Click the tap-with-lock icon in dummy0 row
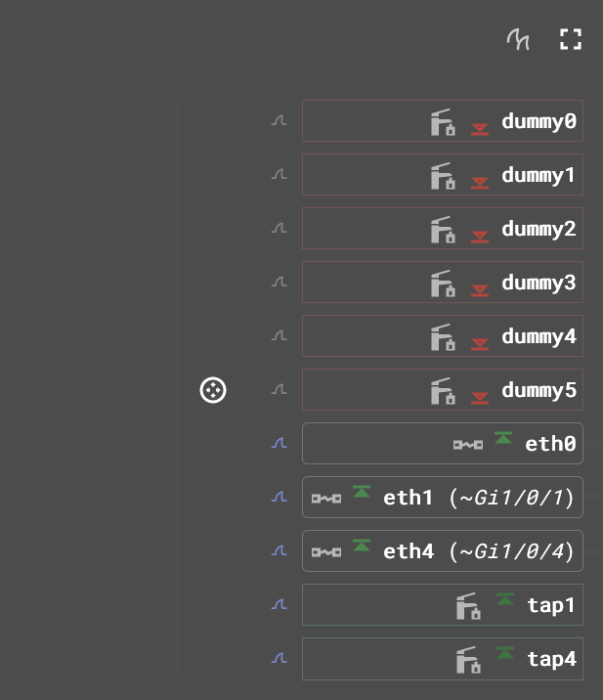 coord(443,122)
